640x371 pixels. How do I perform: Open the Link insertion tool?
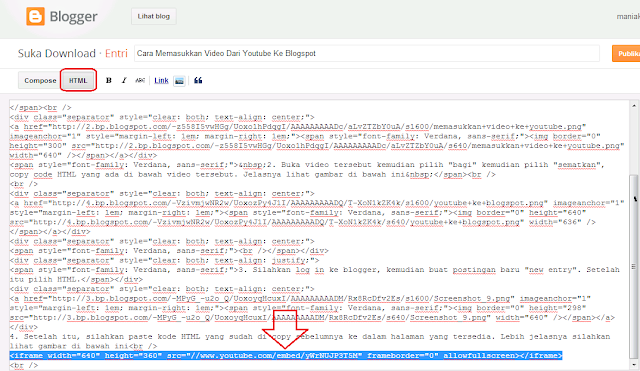[x=161, y=80]
